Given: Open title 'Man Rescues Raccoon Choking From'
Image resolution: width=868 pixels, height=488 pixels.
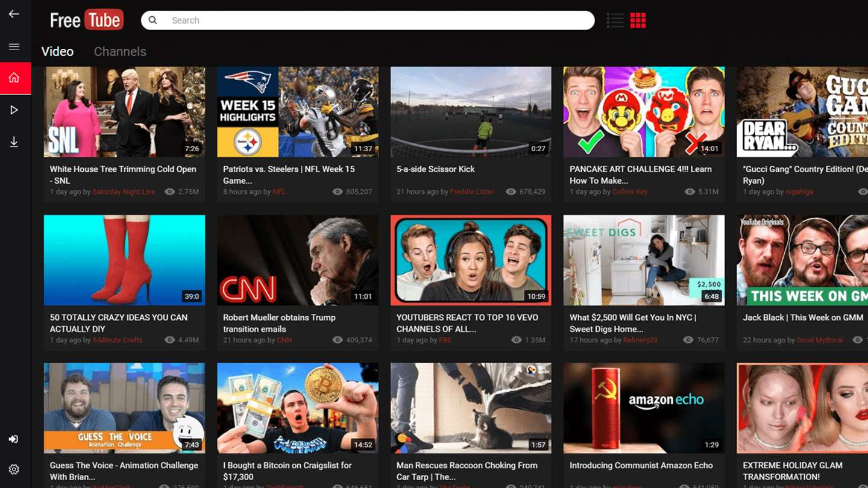Looking at the screenshot, I should click(x=467, y=471).
